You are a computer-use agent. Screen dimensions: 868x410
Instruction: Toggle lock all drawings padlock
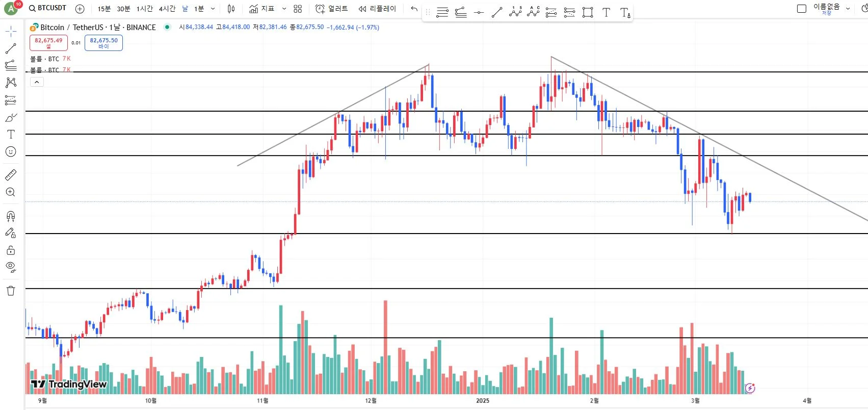(x=11, y=250)
